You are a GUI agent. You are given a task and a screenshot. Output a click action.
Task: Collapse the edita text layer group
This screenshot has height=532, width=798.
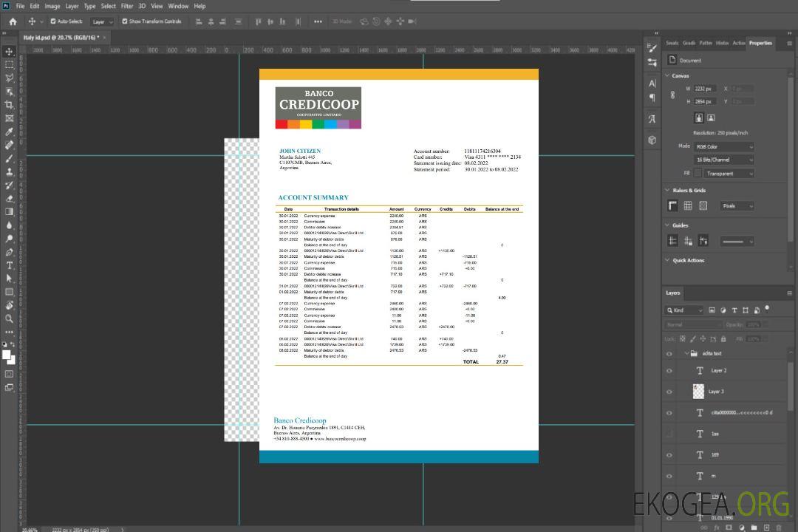pyautogui.click(x=685, y=354)
